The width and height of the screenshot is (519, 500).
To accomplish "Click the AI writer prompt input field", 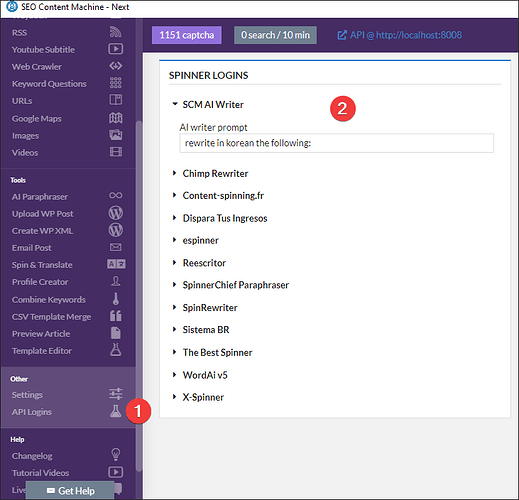I will 337,143.
